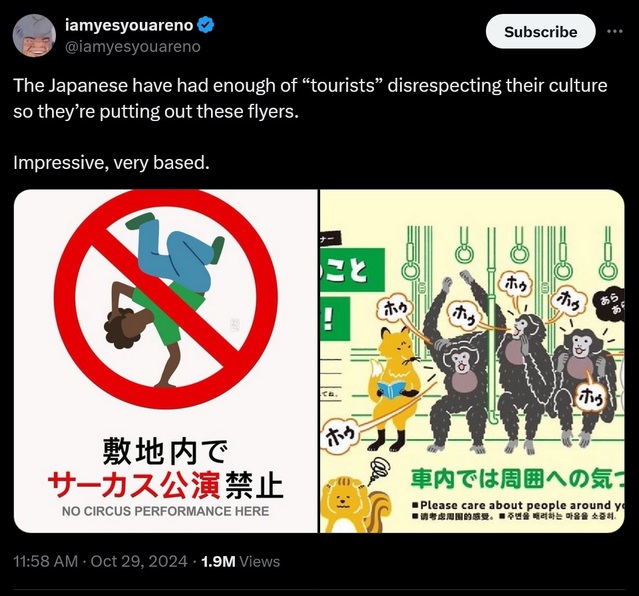This screenshot has width=639, height=596.
Task: Click the red サーカス公演 text
Action: tap(134, 485)
